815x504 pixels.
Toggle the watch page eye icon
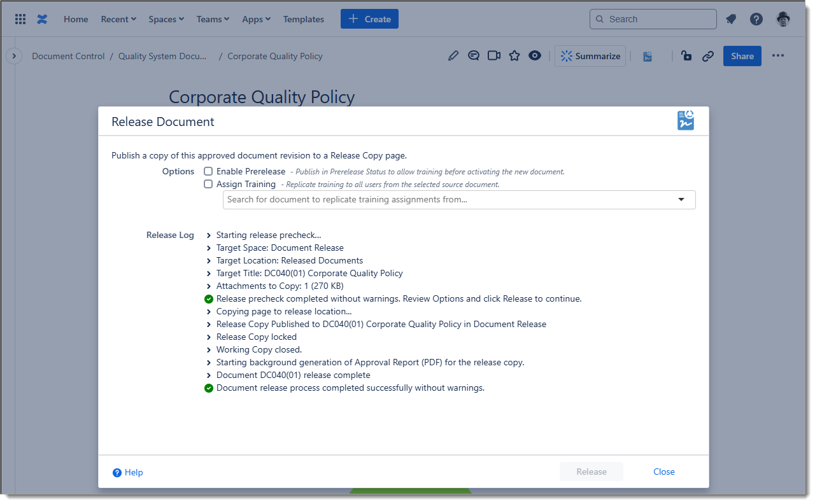click(x=535, y=56)
